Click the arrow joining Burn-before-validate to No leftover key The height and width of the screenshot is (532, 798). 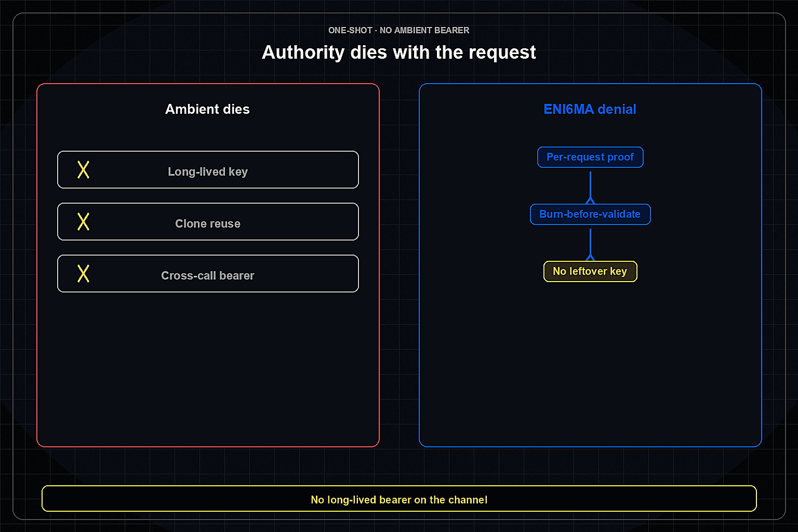coord(590,245)
